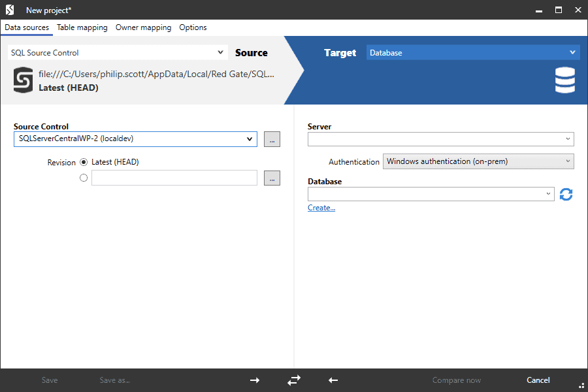Click the app logo in title bar

(x=10, y=10)
